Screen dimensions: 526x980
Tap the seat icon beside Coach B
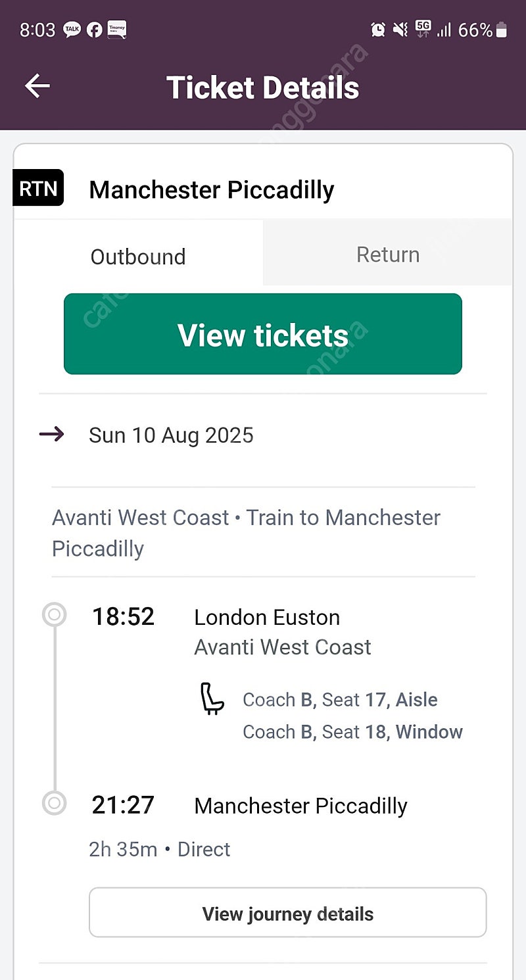click(212, 699)
